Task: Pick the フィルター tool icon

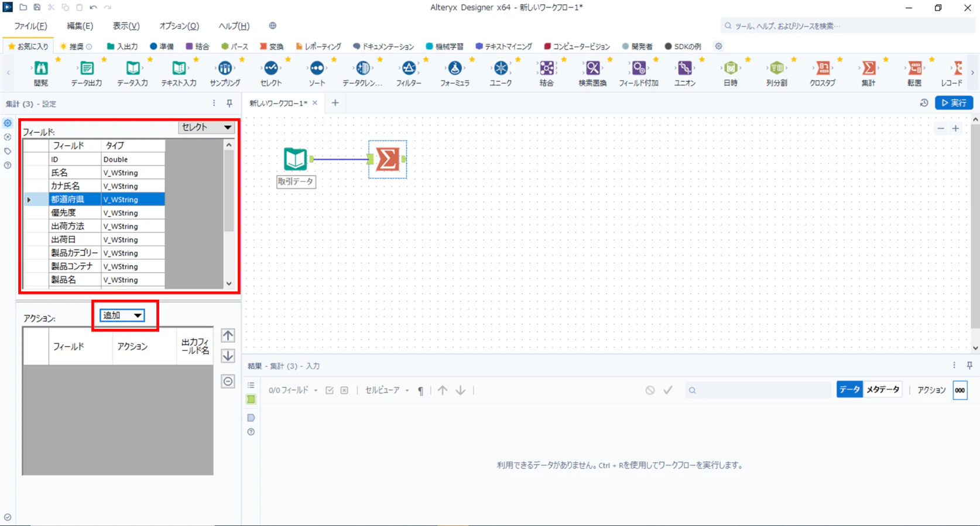Action: point(409,69)
